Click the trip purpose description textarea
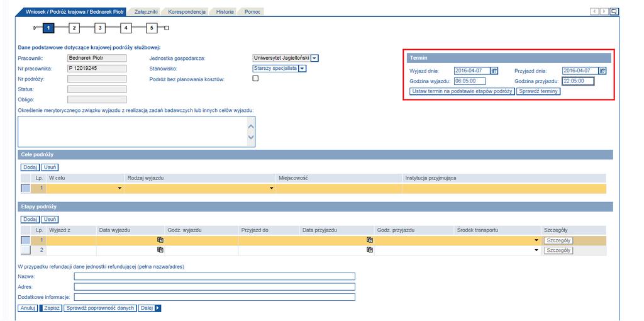The width and height of the screenshot is (644, 321). coord(136,132)
